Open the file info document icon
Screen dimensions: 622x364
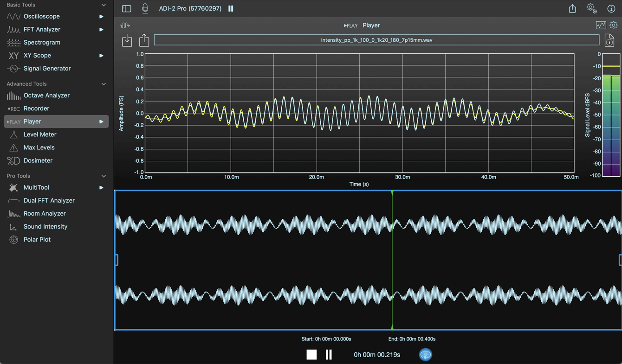609,40
